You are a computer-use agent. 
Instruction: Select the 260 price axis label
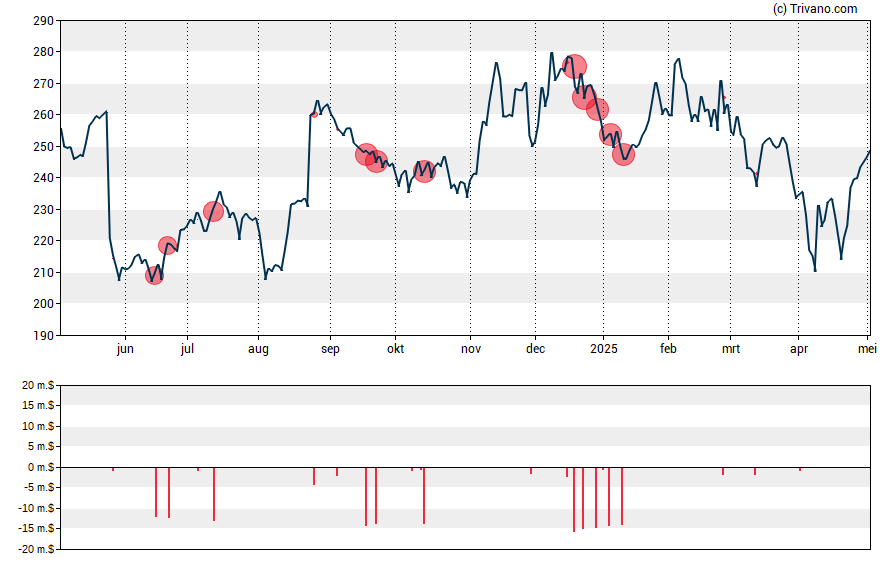pyautogui.click(x=44, y=115)
